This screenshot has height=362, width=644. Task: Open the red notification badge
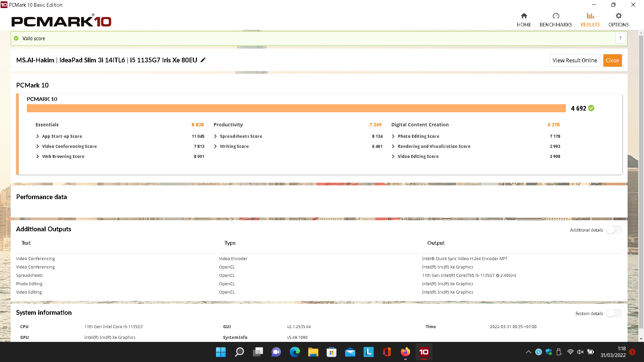(632, 352)
